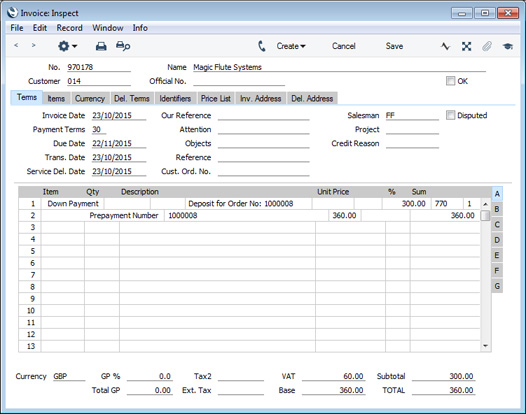The height and width of the screenshot is (414, 526).
Task: Go to the previous record arrow
Action: coord(16,45)
